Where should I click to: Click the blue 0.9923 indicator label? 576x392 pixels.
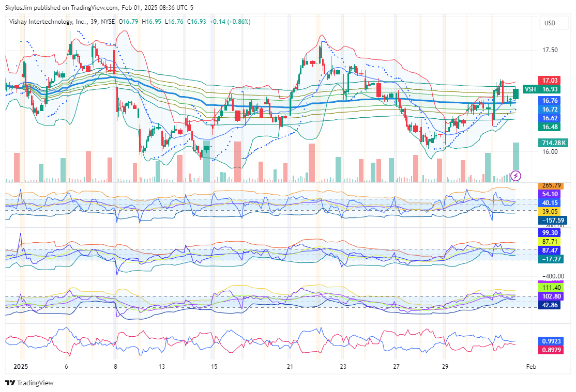point(551,341)
